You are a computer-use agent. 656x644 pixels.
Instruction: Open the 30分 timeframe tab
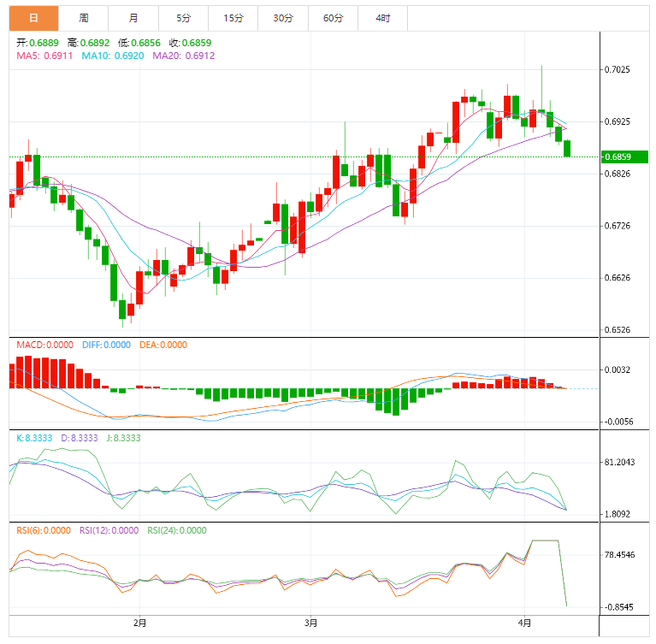coord(283,18)
